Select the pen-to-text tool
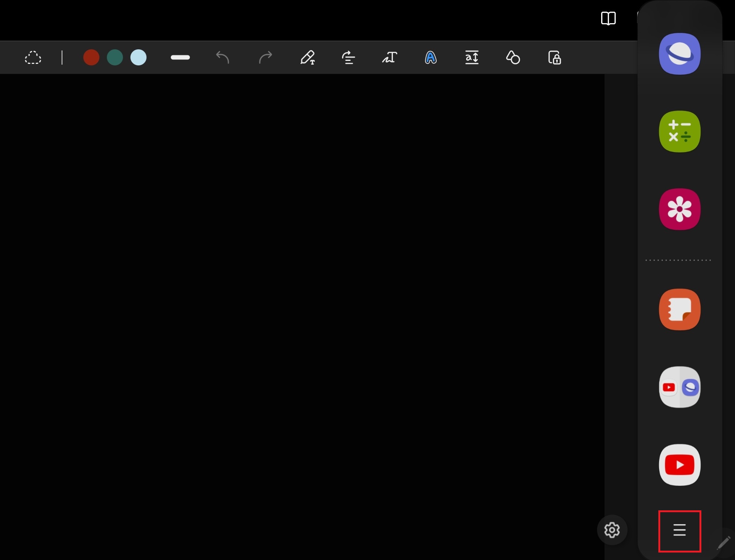Viewport: 735px width, 560px height. tap(308, 58)
